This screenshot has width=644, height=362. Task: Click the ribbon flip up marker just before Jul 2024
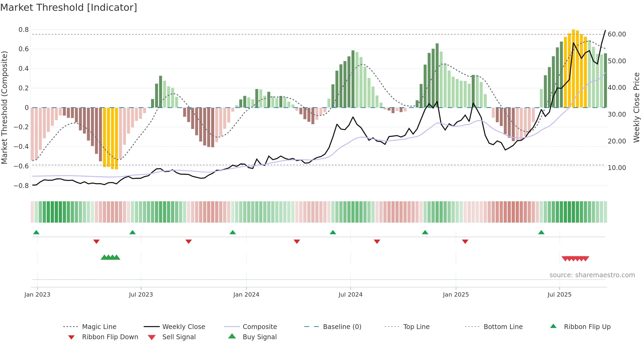tap(333, 232)
